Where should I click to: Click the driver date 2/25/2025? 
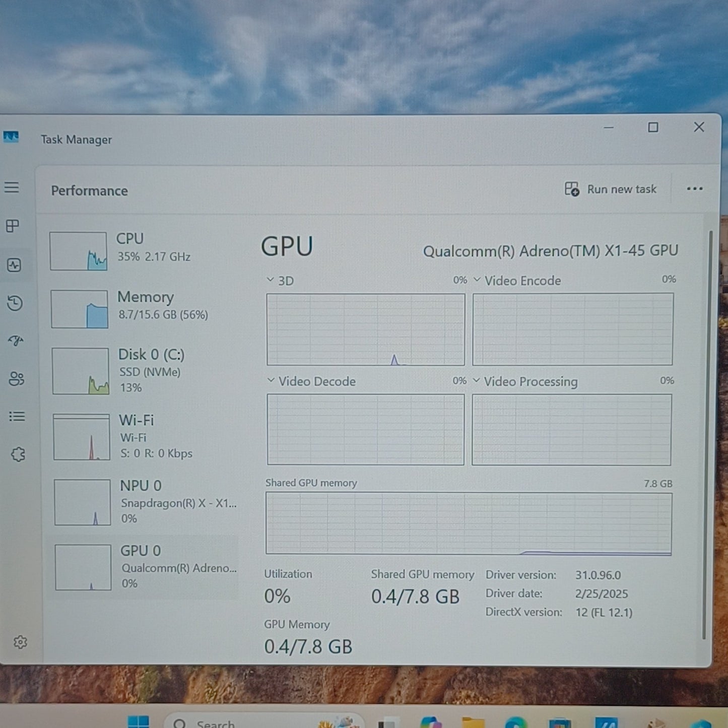click(602, 593)
